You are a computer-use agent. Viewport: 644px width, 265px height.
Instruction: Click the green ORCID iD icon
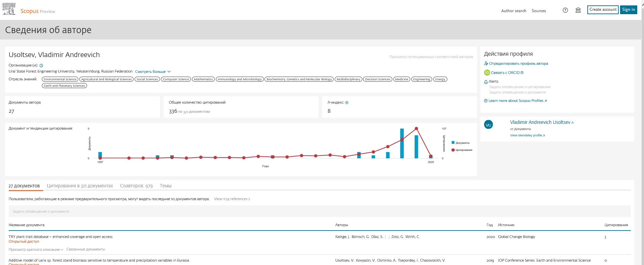coord(487,73)
